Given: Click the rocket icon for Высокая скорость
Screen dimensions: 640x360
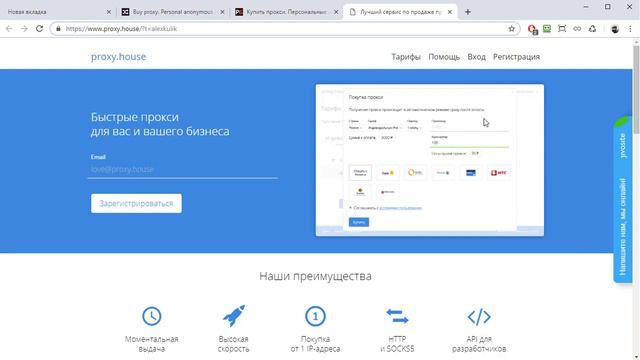Looking at the screenshot, I should [x=233, y=316].
